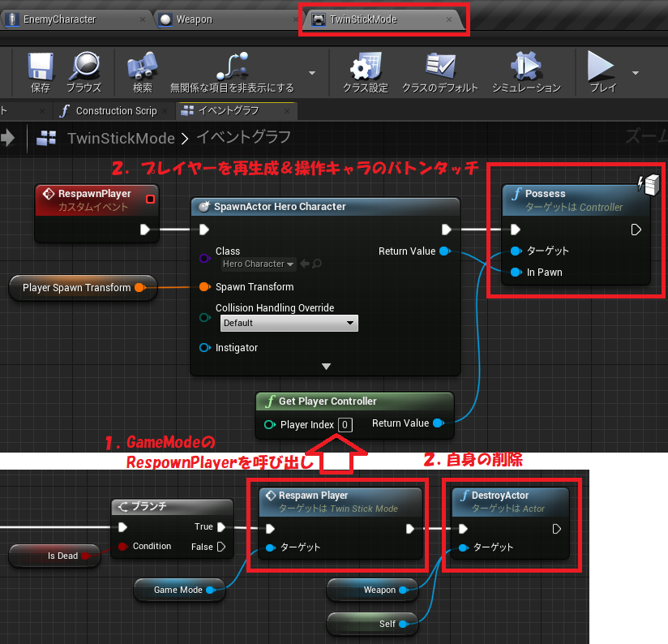The height and width of the screenshot is (644, 668).
Task: Click the 検索 (Search) binoculars icon
Action: [143, 66]
